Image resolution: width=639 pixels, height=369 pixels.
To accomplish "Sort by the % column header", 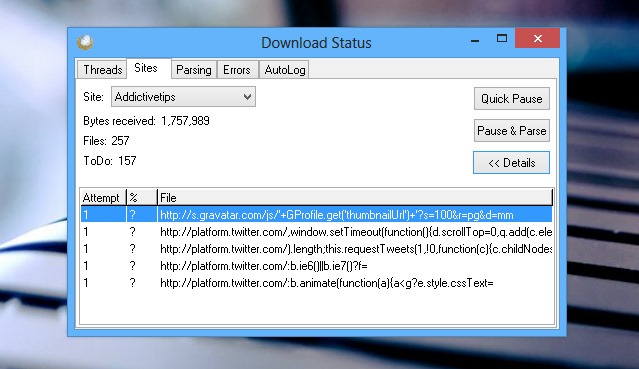I will pos(141,198).
